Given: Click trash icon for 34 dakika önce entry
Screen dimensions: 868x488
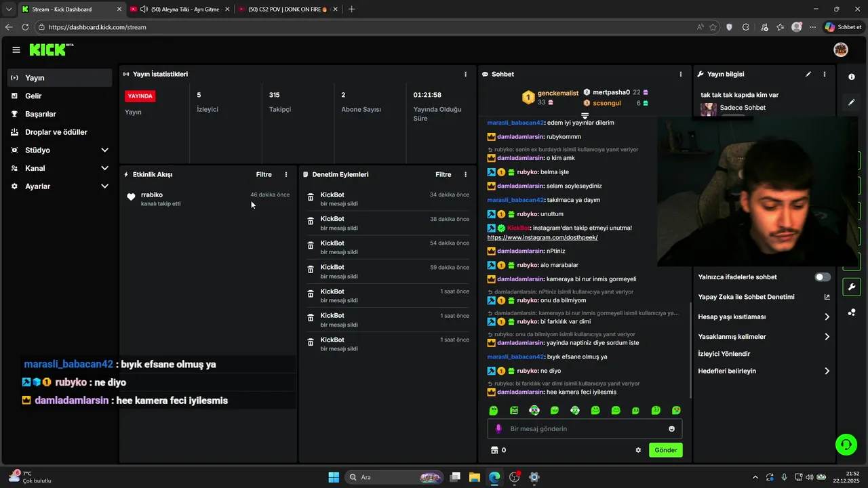Looking at the screenshot, I should [311, 197].
